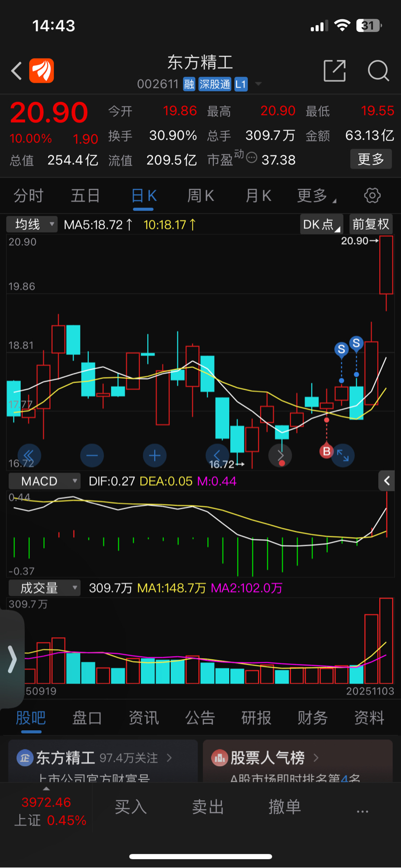Open 97.4万关注 followers chevron
This screenshot has height=868, width=401.
click(x=169, y=757)
